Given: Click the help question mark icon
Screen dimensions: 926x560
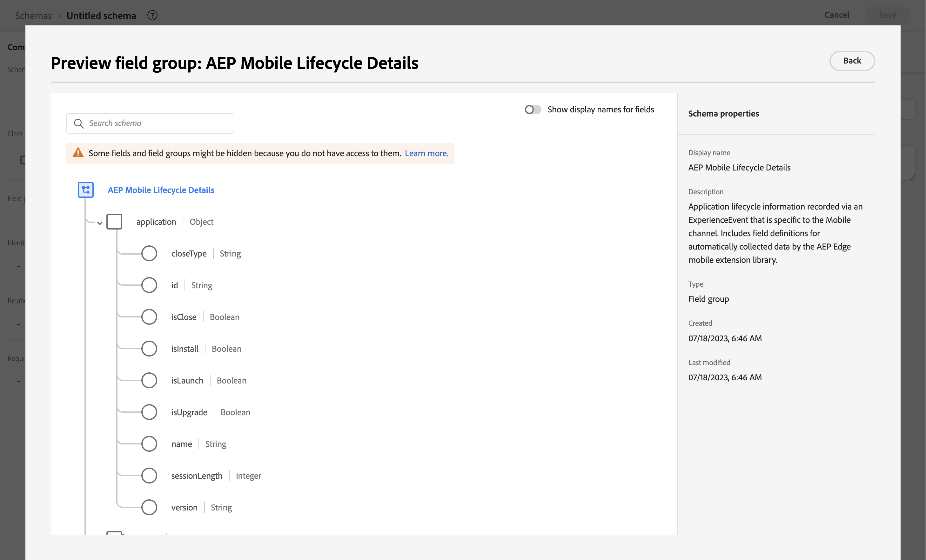Looking at the screenshot, I should (x=152, y=16).
